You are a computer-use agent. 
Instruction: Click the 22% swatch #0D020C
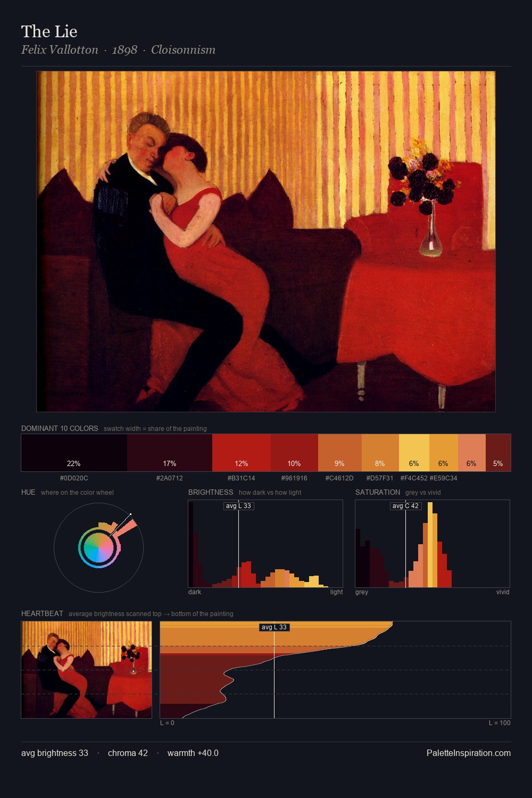coord(74,453)
